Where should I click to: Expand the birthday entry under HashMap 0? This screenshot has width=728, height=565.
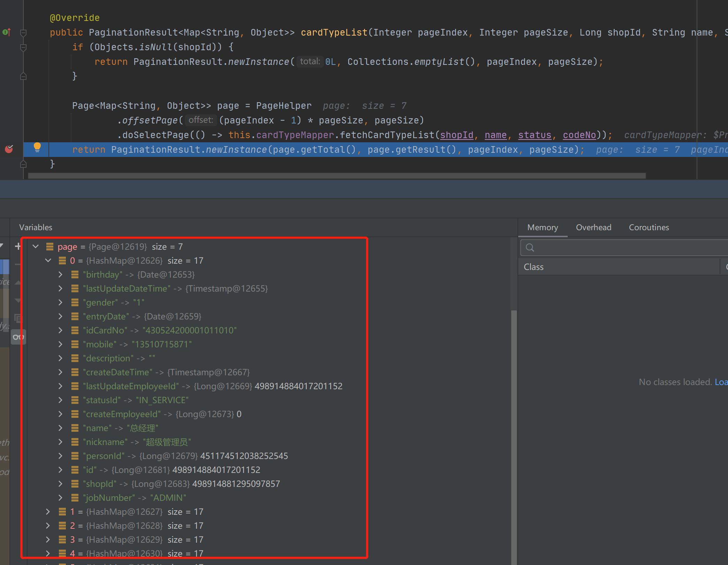tap(60, 274)
